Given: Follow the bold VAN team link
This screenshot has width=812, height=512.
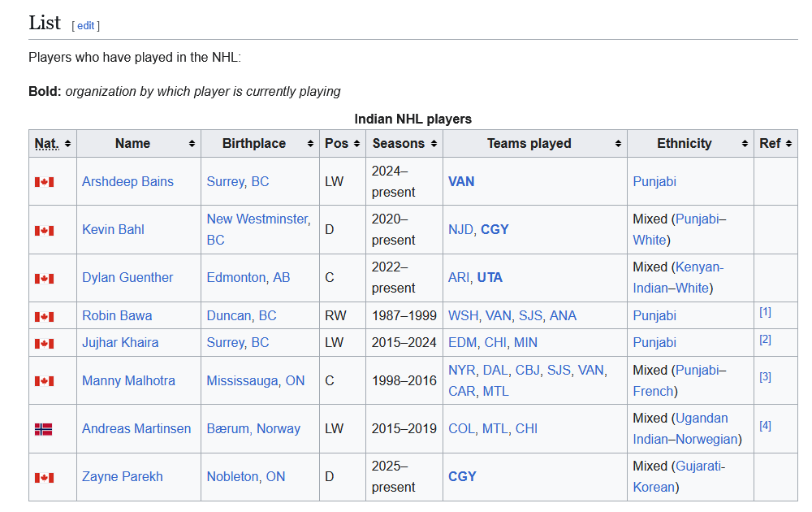Looking at the screenshot, I should pyautogui.click(x=461, y=182).
